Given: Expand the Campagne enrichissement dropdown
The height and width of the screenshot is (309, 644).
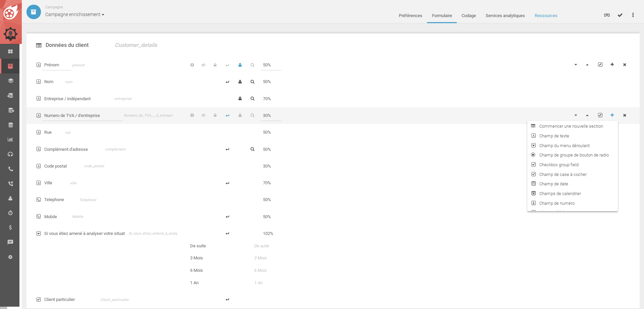Looking at the screenshot, I should [x=75, y=14].
